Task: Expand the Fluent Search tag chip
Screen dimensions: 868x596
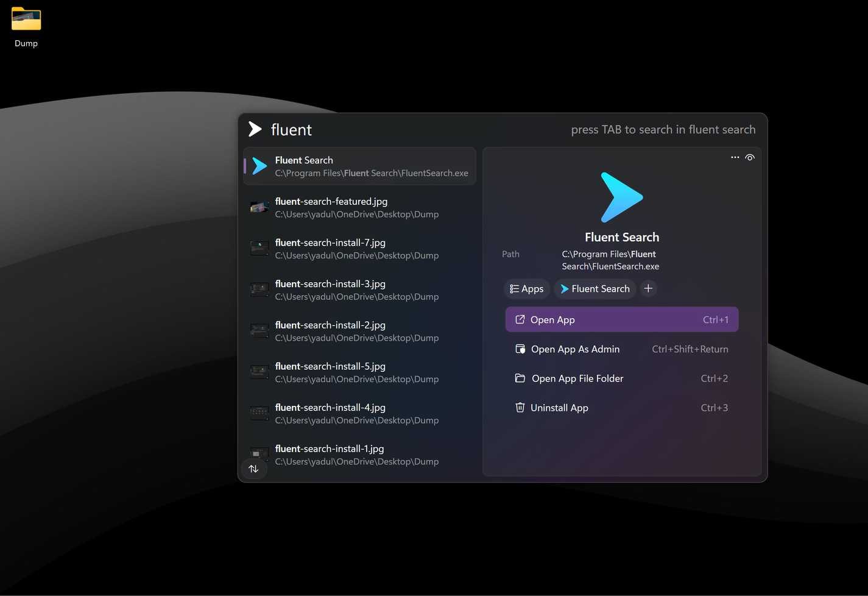Action: (x=595, y=288)
